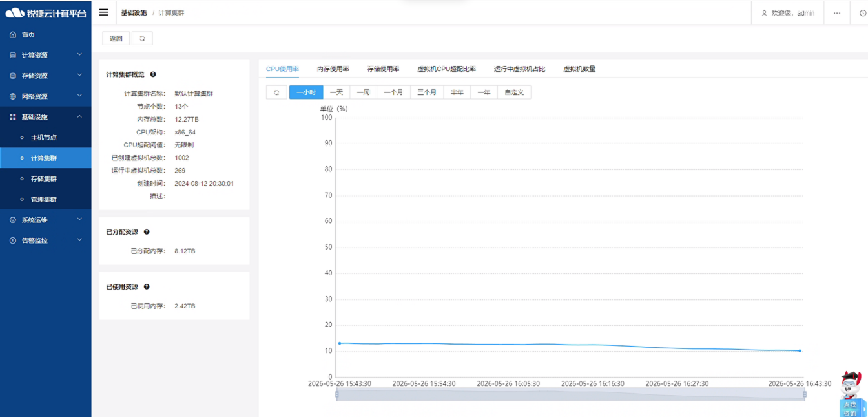The width and height of the screenshot is (868, 417).
Task: Click the 计算资源 database icon
Action: coord(13,56)
